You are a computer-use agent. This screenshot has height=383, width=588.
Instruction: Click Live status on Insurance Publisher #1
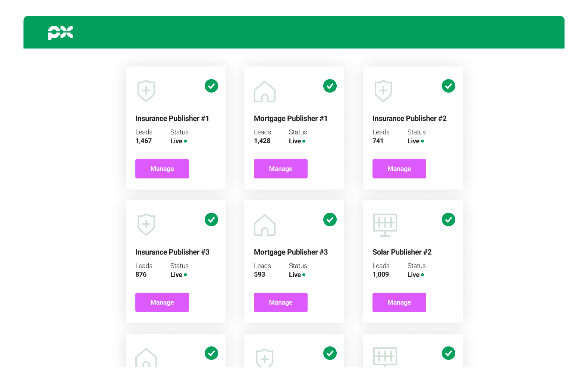(179, 141)
